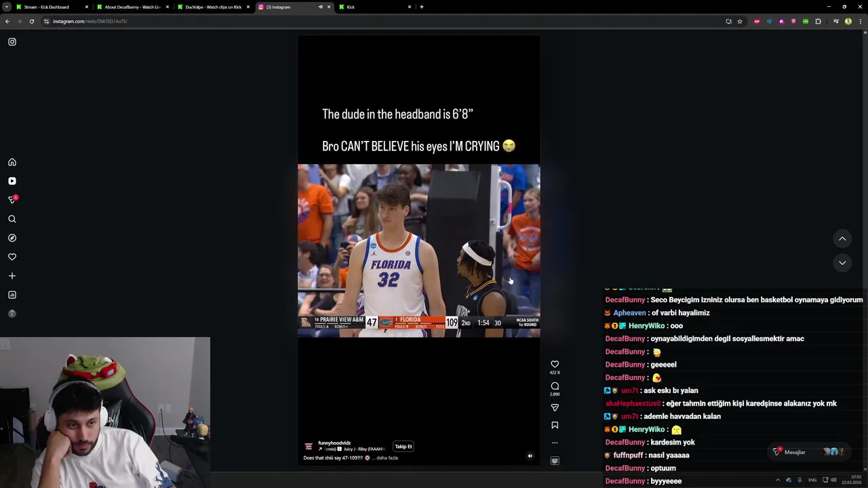Go to Instagram Home in sidebar
The image size is (868, 488).
pos(12,162)
